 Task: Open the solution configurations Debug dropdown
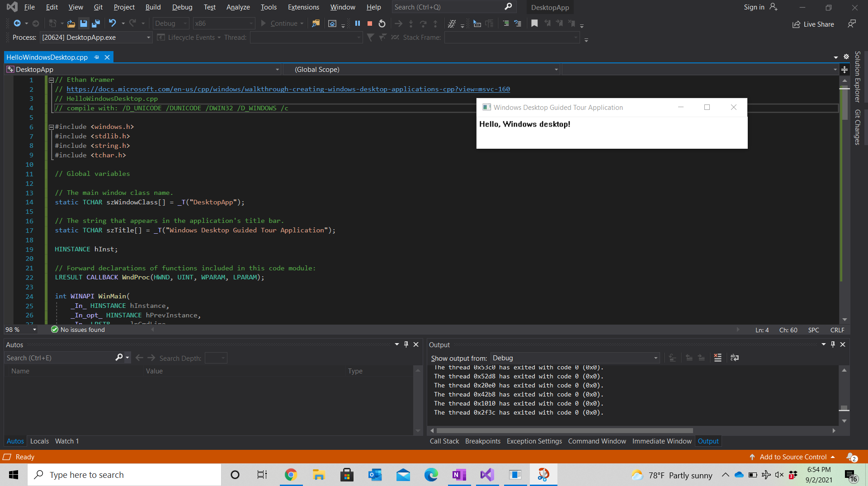tap(184, 23)
